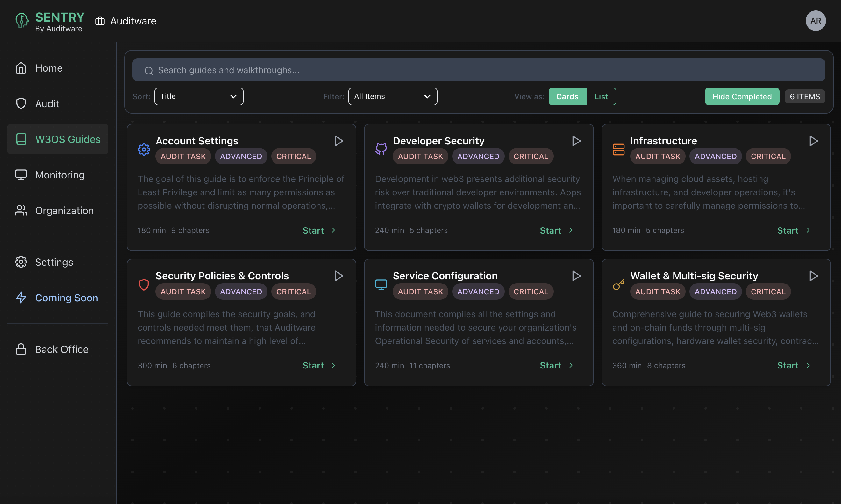
Task: Click the 6 ITEMS count badge
Action: (x=805, y=96)
